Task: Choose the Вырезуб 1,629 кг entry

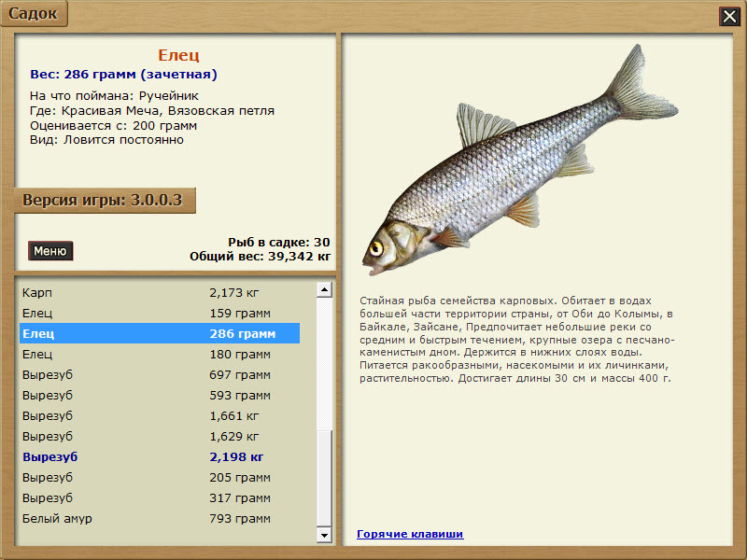Action: click(x=159, y=437)
